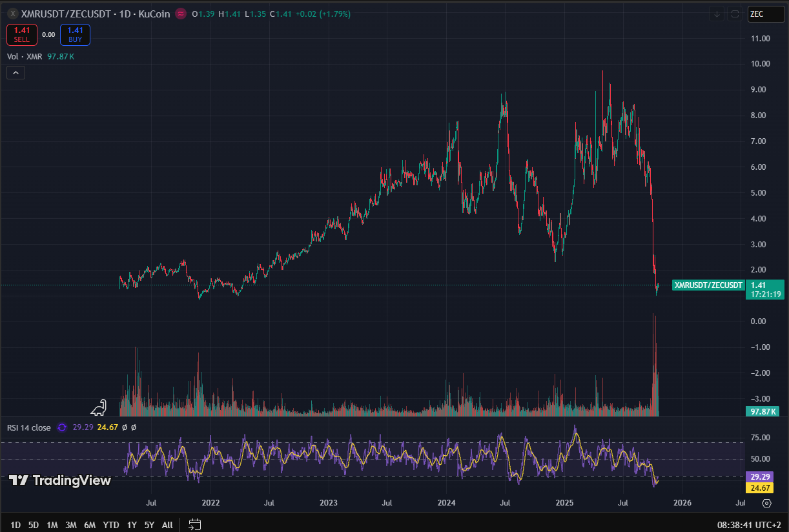
Task: Click the 2022 time axis label
Action: pos(210,503)
